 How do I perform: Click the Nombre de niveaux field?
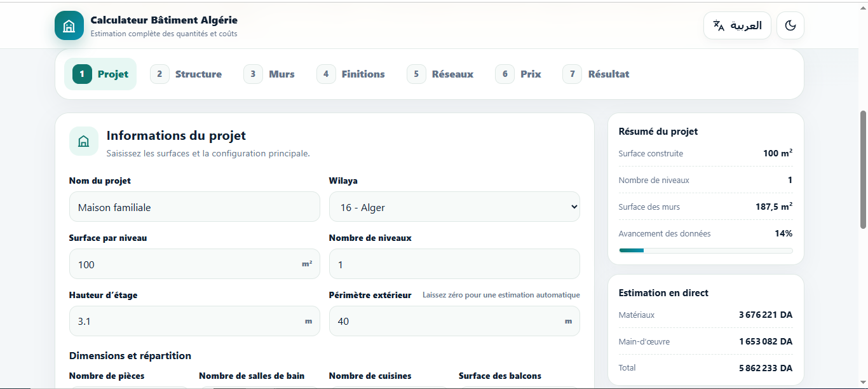coord(454,264)
